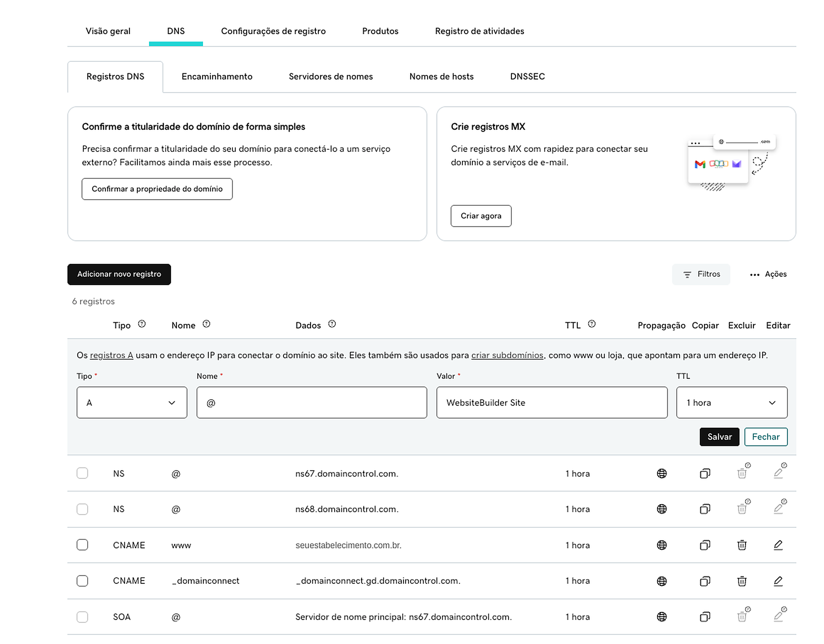Click Confirmar a propriedade do domínio

coord(157,189)
